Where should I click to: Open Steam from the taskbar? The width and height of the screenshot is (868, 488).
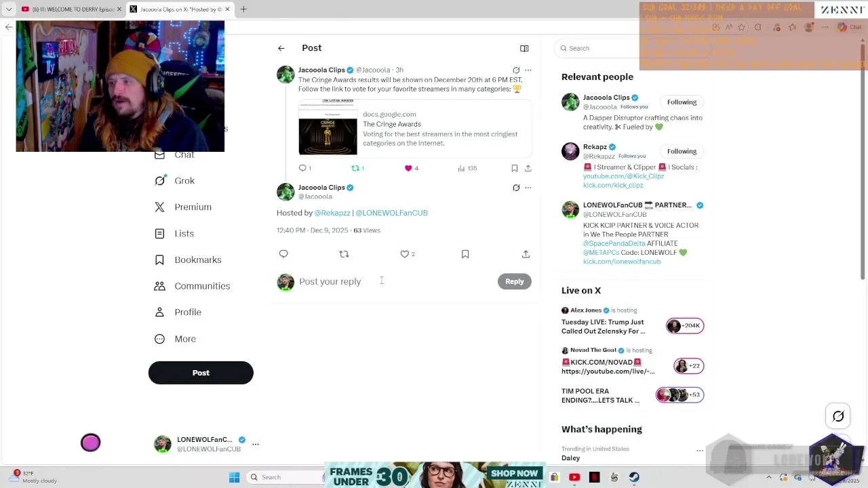[x=634, y=477]
